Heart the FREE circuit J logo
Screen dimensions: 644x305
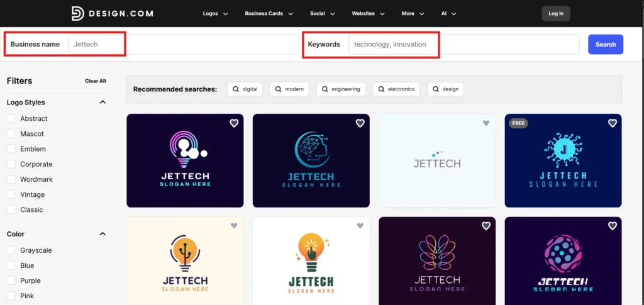click(612, 123)
